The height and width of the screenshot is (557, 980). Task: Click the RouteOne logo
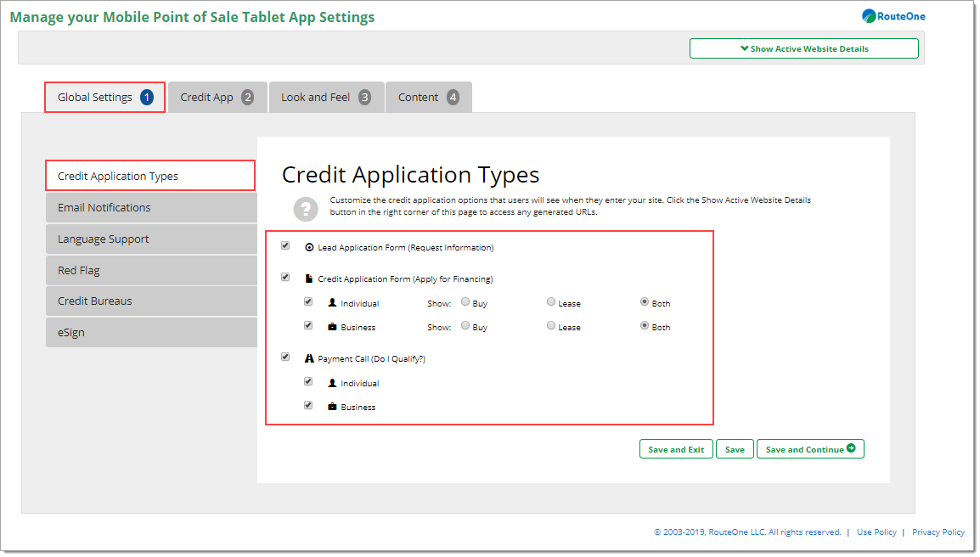click(x=893, y=16)
